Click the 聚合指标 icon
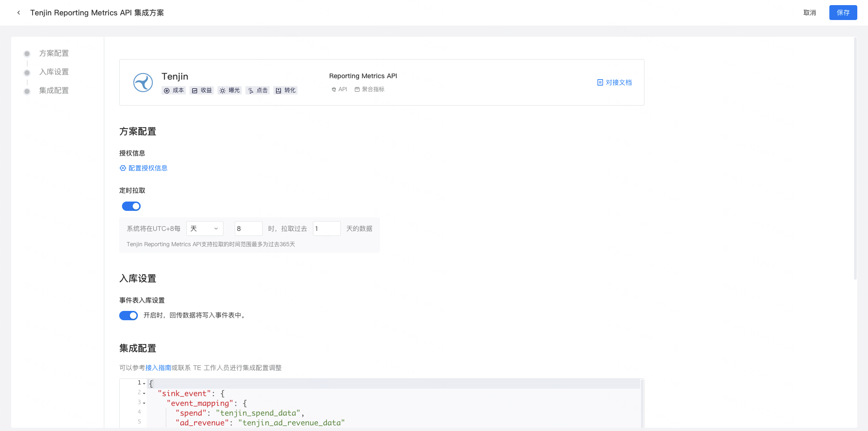Image resolution: width=868 pixels, height=431 pixels. (357, 89)
